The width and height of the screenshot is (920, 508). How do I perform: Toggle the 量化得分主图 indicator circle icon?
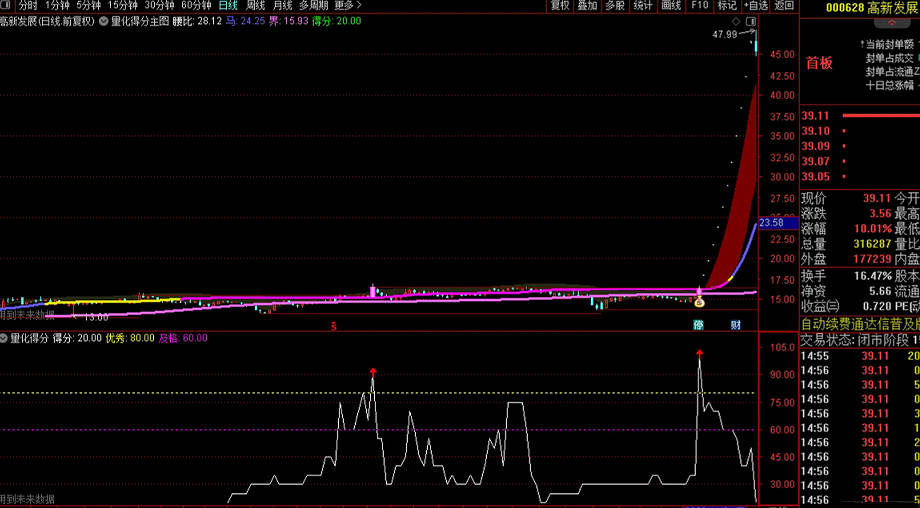(104, 20)
